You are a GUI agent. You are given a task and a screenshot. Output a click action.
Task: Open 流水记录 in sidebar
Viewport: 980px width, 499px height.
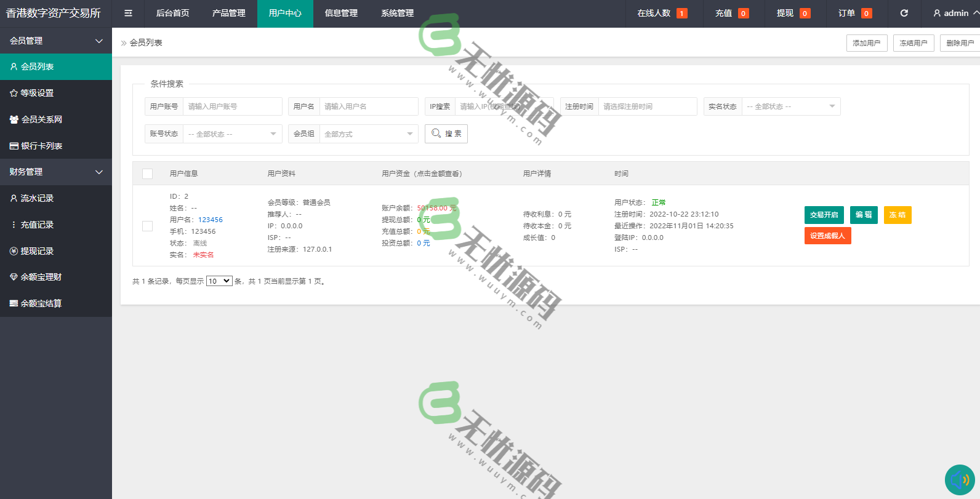[56, 198]
